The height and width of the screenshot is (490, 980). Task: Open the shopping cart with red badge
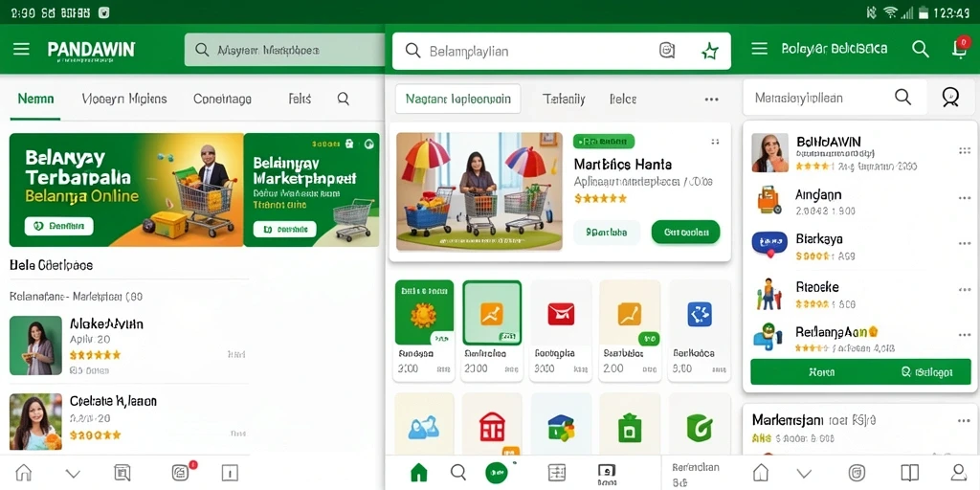(960, 48)
